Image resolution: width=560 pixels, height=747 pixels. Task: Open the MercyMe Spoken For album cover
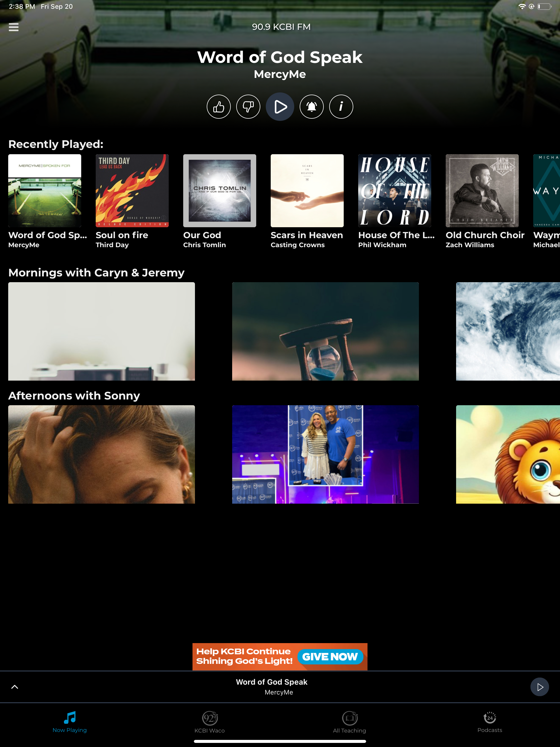pos(45,191)
